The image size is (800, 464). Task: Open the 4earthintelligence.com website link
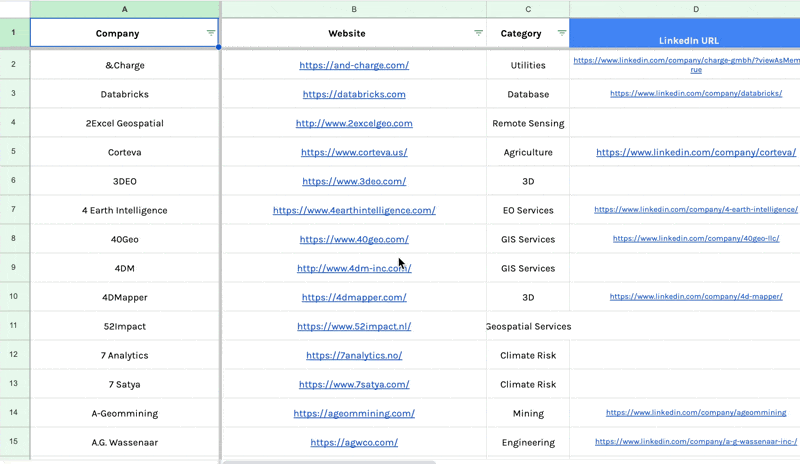click(x=354, y=210)
